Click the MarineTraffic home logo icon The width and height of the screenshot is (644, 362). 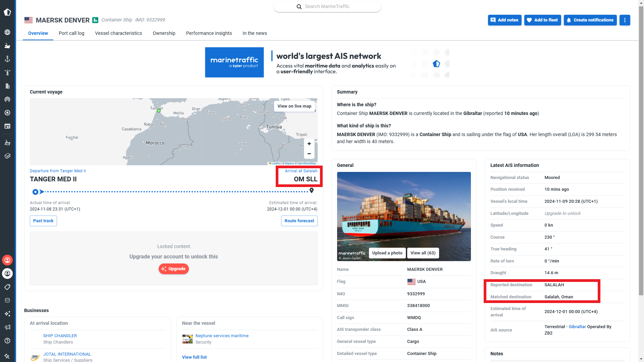click(x=7, y=12)
